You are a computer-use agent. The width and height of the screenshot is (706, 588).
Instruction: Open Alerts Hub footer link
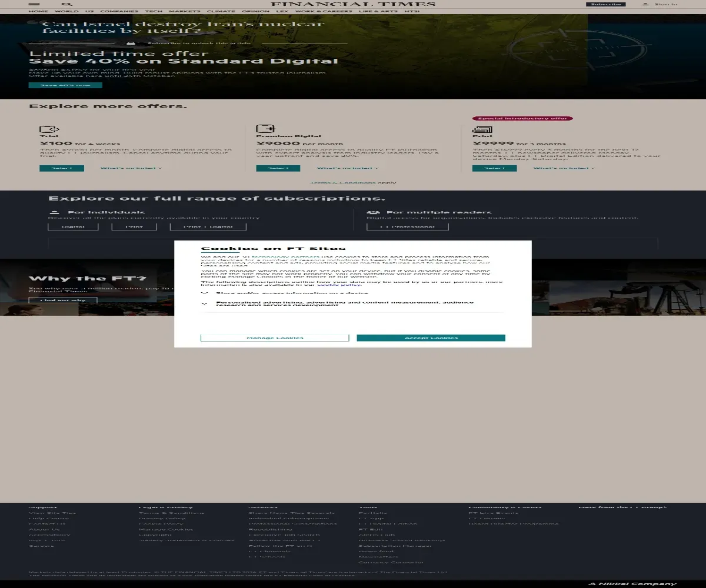[377, 534]
